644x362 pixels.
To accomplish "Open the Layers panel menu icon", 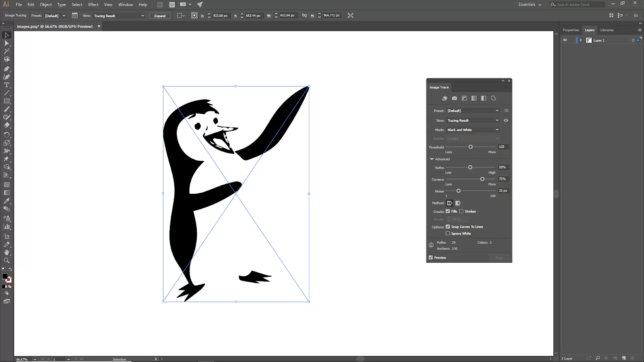I will (x=640, y=30).
